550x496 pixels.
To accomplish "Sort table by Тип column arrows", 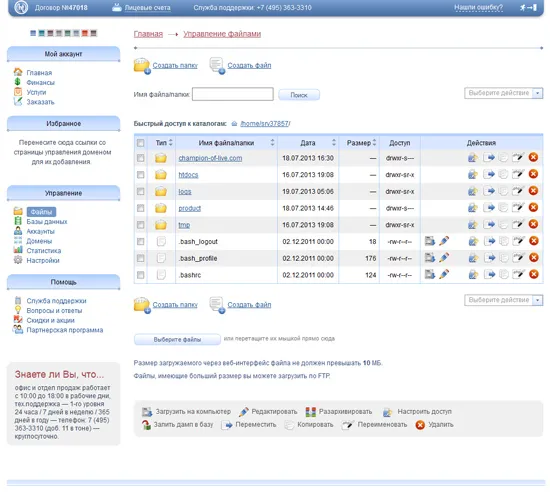I will pos(171,142).
